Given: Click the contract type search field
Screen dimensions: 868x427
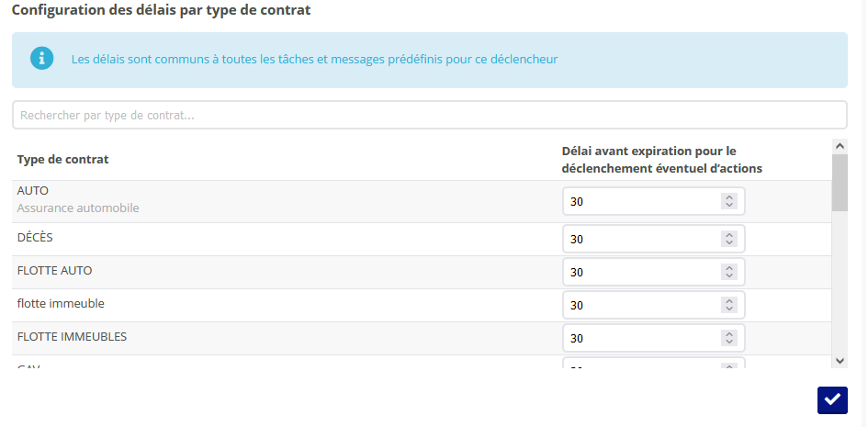Looking at the screenshot, I should pyautogui.click(x=429, y=116).
